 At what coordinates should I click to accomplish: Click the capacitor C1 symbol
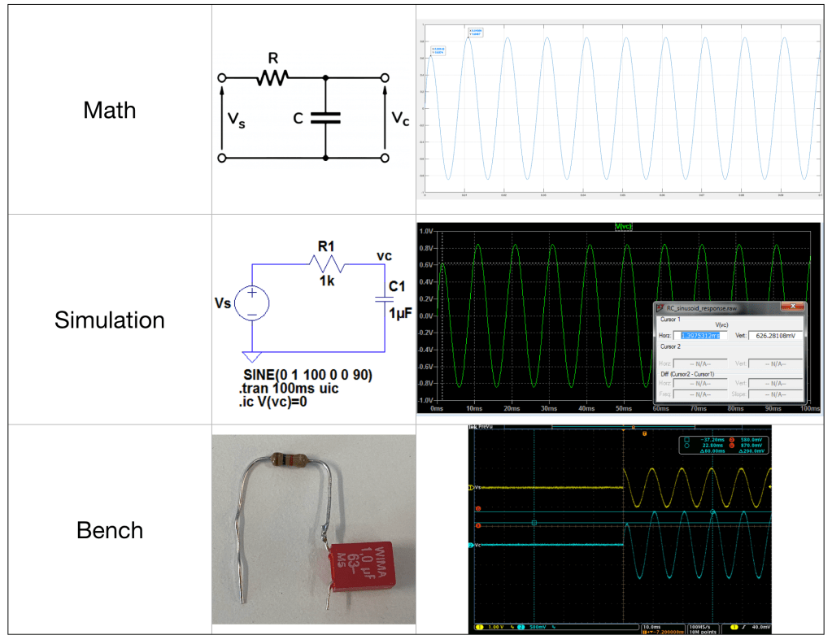tap(386, 301)
